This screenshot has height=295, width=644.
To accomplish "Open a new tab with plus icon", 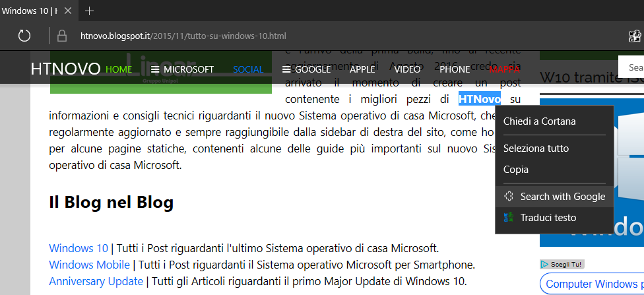I will 89,11.
